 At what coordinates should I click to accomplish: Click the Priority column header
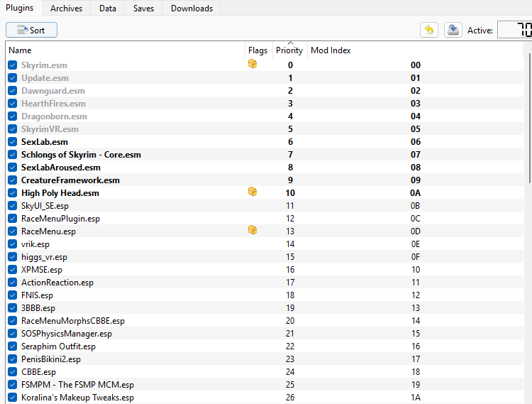[289, 50]
